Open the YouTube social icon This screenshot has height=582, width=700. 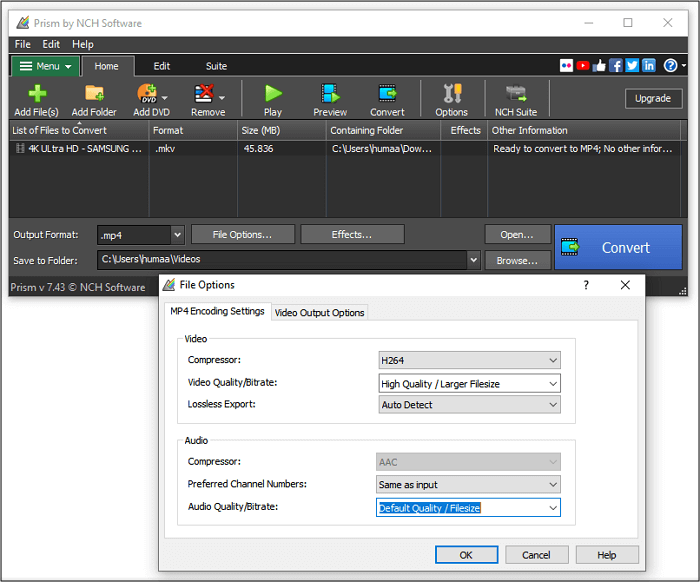coord(583,66)
